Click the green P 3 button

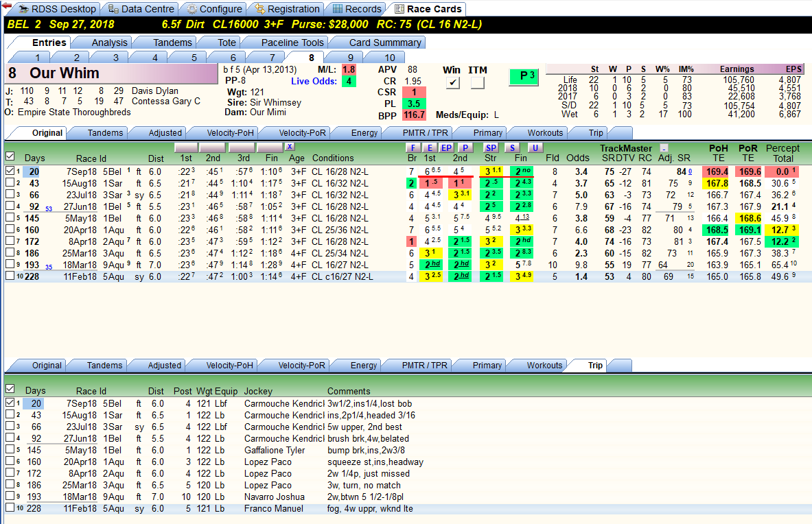click(x=524, y=77)
